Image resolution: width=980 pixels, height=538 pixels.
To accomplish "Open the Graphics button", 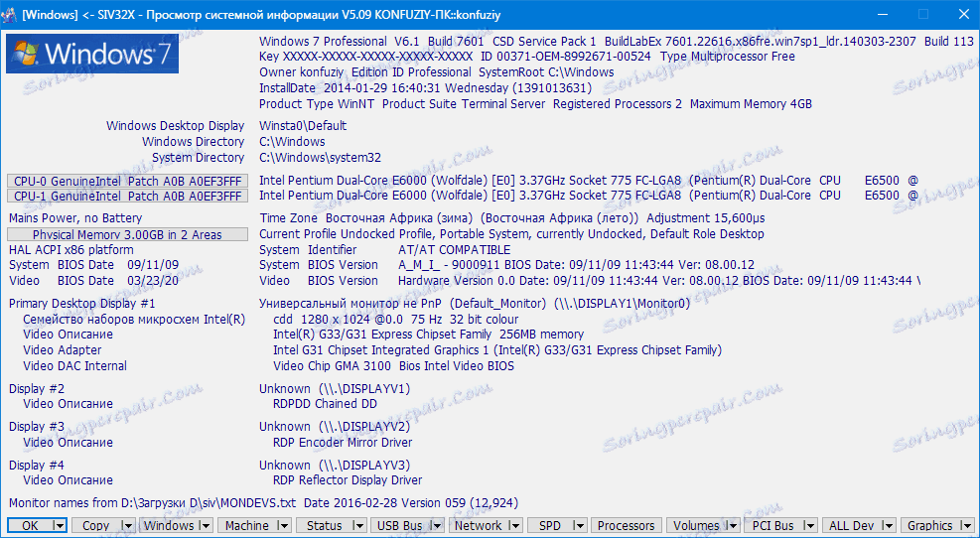I will click(930, 525).
